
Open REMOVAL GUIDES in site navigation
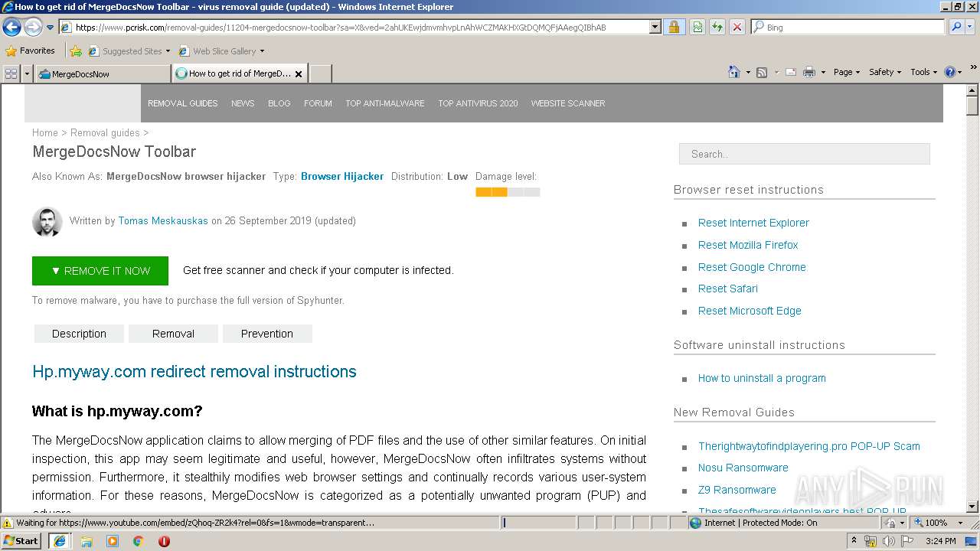(183, 103)
